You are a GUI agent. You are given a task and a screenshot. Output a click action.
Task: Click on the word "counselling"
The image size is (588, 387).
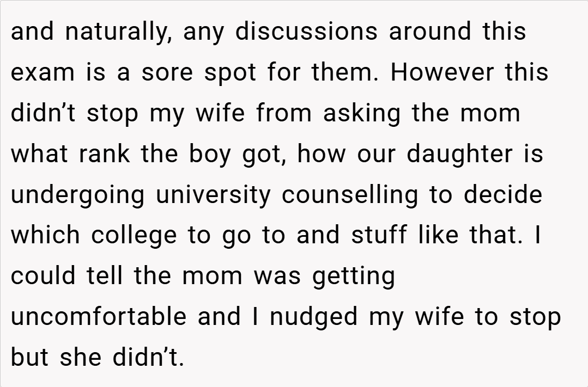[350, 195]
